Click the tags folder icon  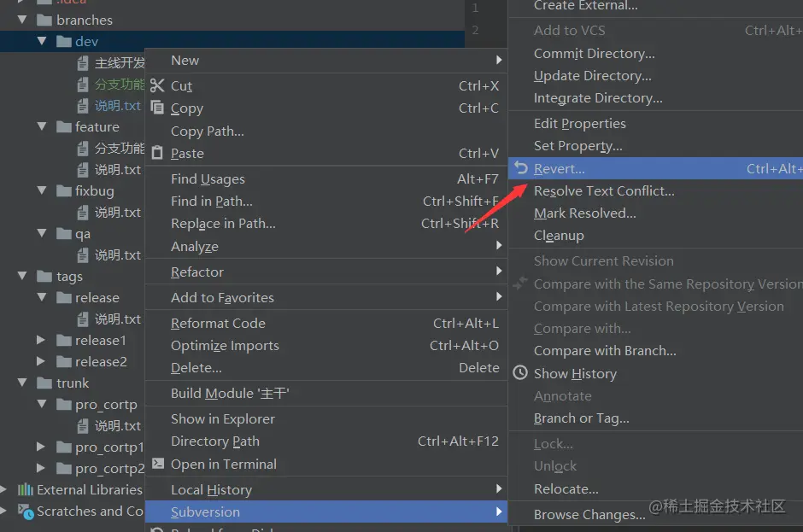44,277
